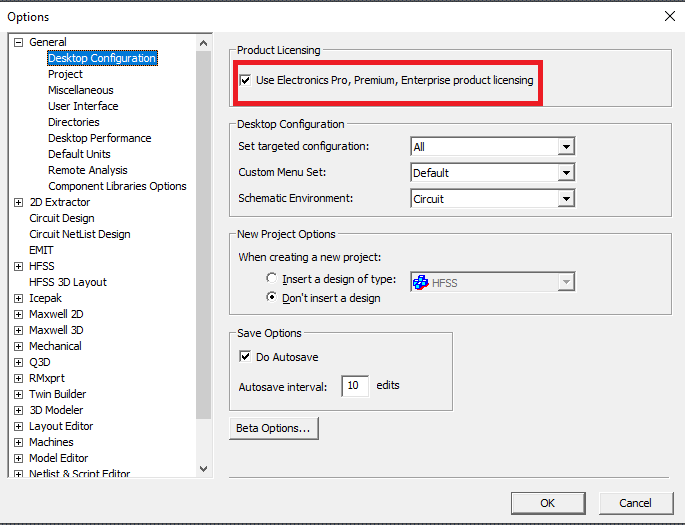Open Beta Options dialog
The image size is (685, 525).
273,428
